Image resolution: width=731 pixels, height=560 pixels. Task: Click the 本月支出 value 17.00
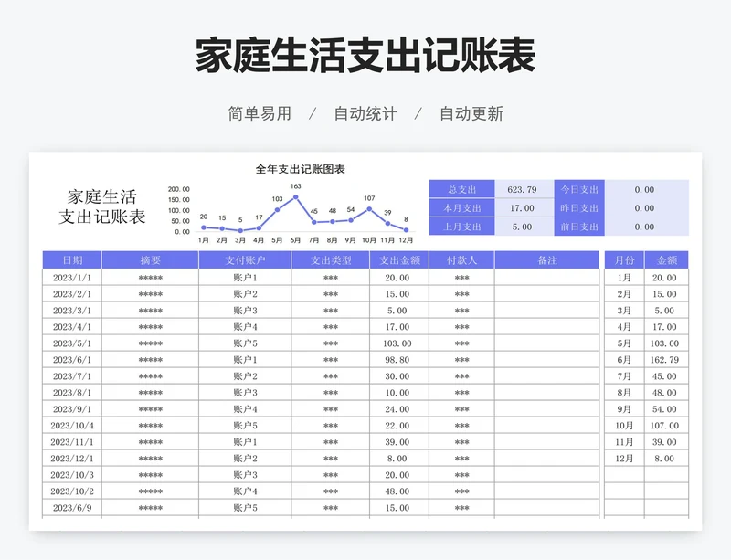point(522,208)
